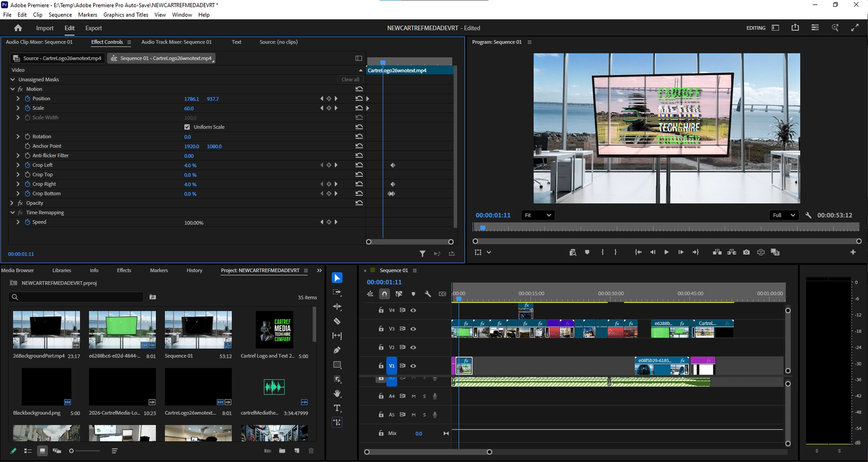Go to the Export workspace
868x462 pixels.
[94, 28]
